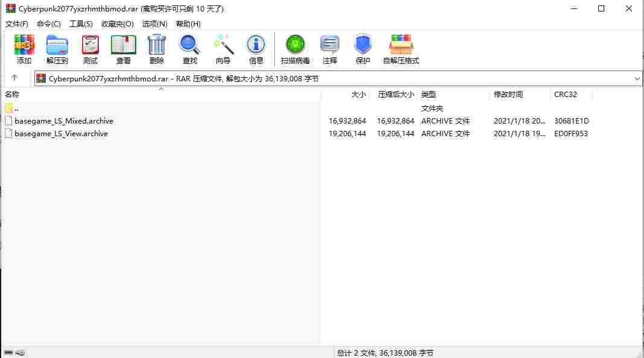Screen dimensions: 644x358
Task: Show archive Info (信息) icon
Action: click(256, 45)
